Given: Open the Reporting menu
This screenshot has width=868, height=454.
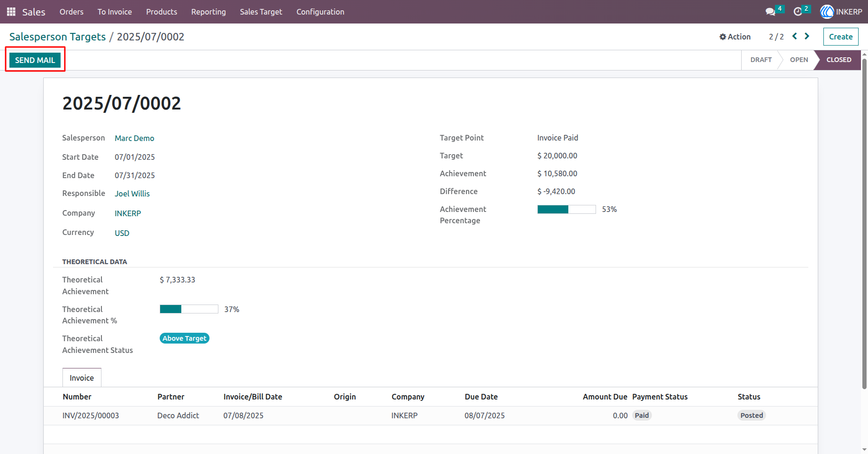Looking at the screenshot, I should (209, 12).
